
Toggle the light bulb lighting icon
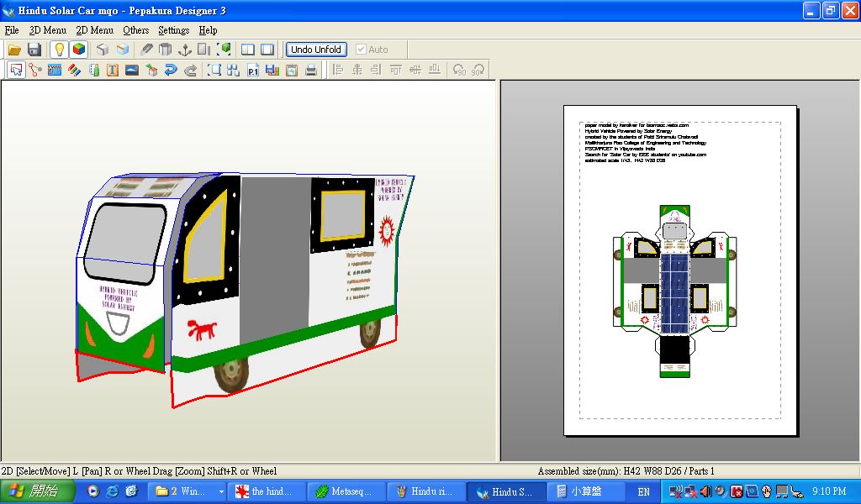59,50
